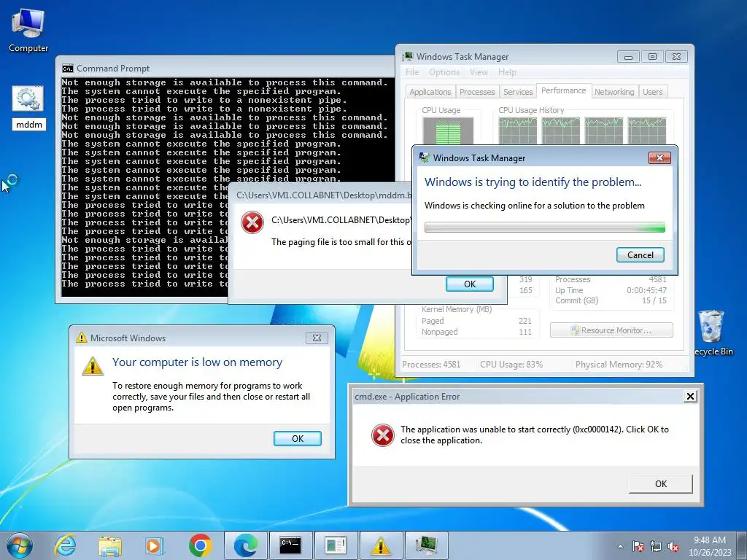This screenshot has width=747, height=560.
Task: Open File menu in Task Manager
Action: [412, 72]
